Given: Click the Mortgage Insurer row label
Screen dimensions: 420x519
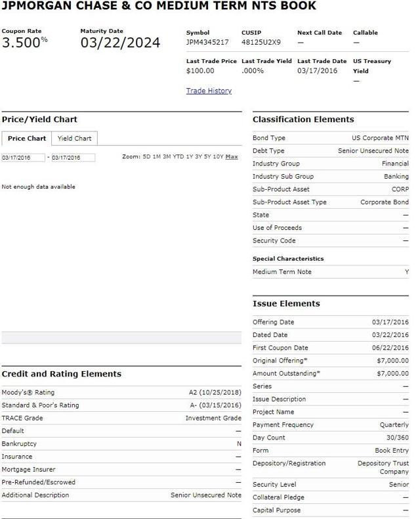Looking at the screenshot, I should tap(28, 470).
